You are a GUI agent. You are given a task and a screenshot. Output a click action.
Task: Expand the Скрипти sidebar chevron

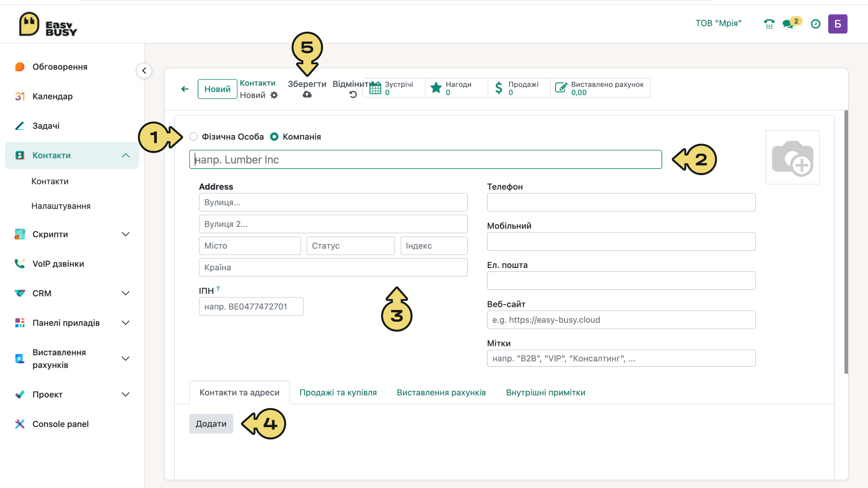126,234
